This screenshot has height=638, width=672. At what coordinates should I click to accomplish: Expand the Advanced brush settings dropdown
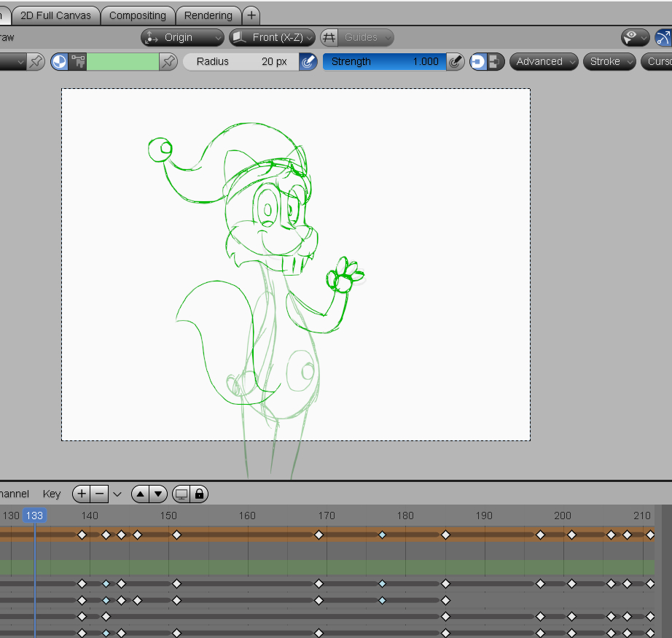click(544, 62)
